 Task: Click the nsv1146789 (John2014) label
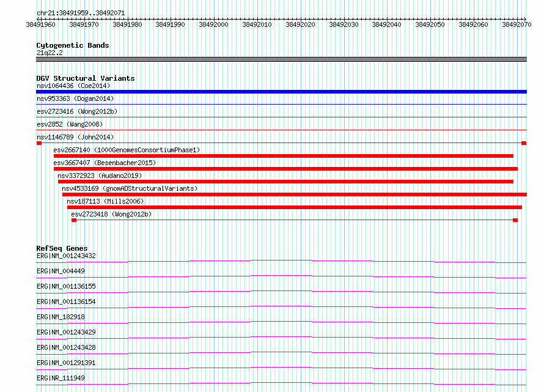[75, 137]
